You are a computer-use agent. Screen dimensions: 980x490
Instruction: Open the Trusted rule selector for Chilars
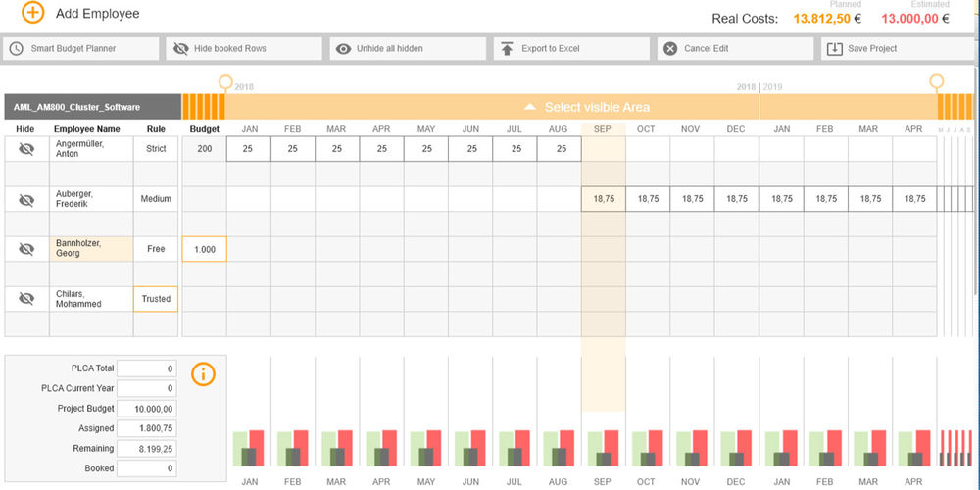tap(156, 299)
